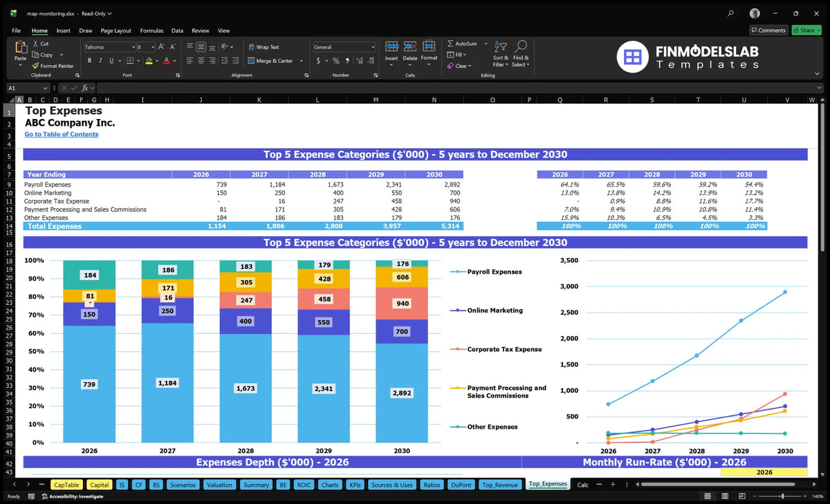Click the Insert Function fx icon

pos(85,88)
